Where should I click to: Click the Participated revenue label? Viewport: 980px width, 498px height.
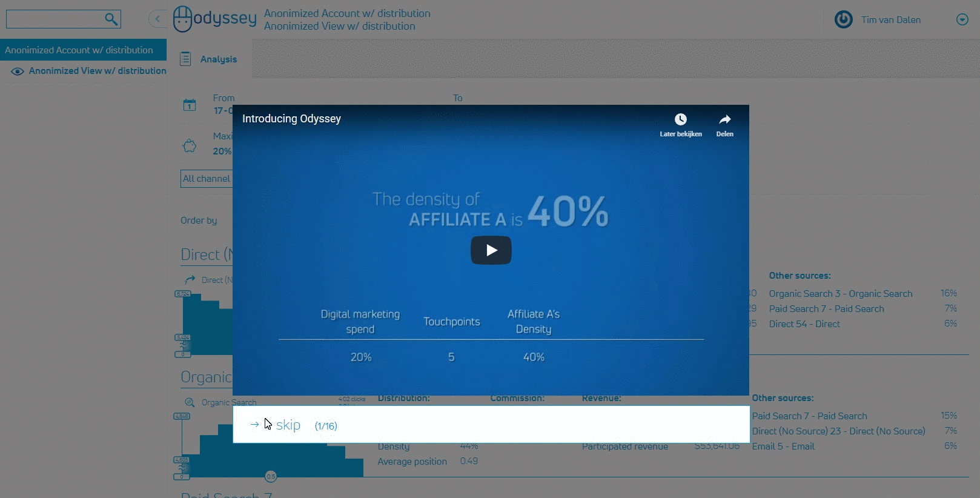pos(625,447)
